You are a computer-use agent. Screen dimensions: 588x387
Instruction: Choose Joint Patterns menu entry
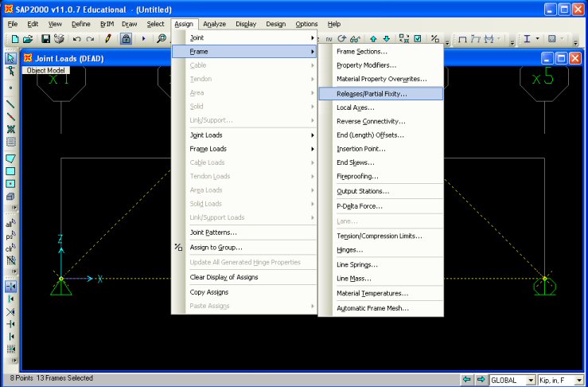click(244, 233)
